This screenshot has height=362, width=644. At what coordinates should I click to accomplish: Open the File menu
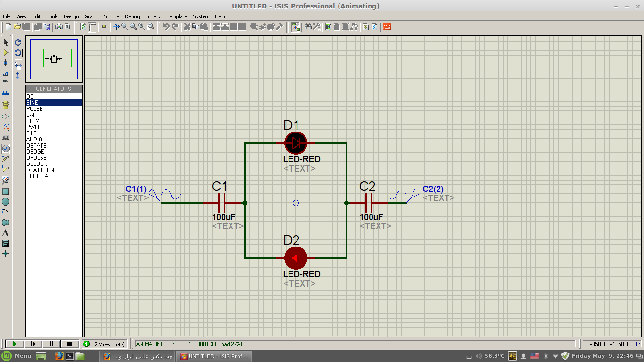point(7,16)
